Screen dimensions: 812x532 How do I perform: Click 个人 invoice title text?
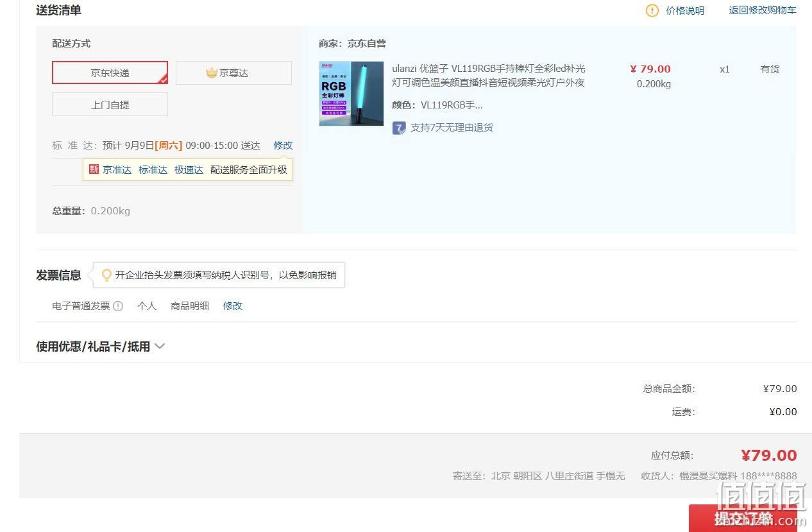coord(147,306)
